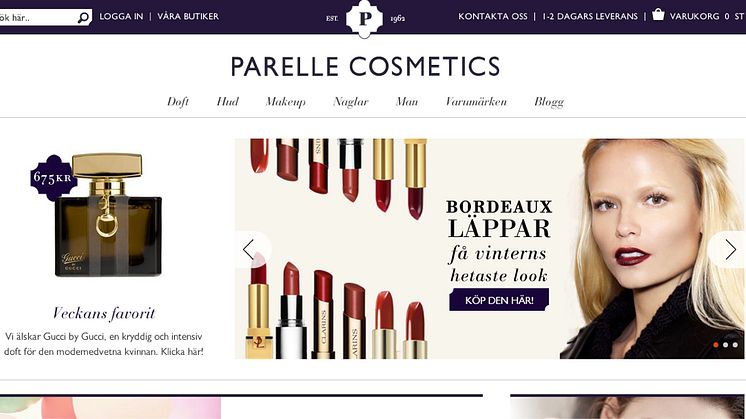Click the P logo emblem
The height and width of the screenshot is (419, 746).
[x=364, y=19]
